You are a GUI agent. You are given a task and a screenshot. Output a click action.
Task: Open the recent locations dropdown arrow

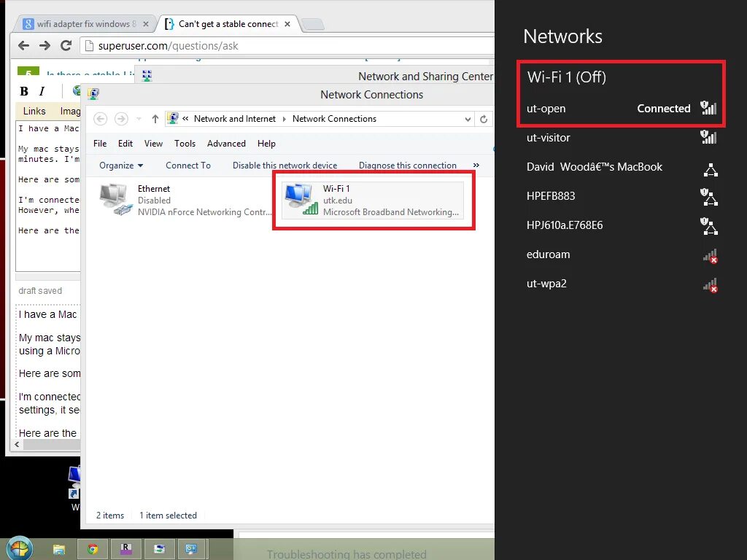tap(139, 119)
